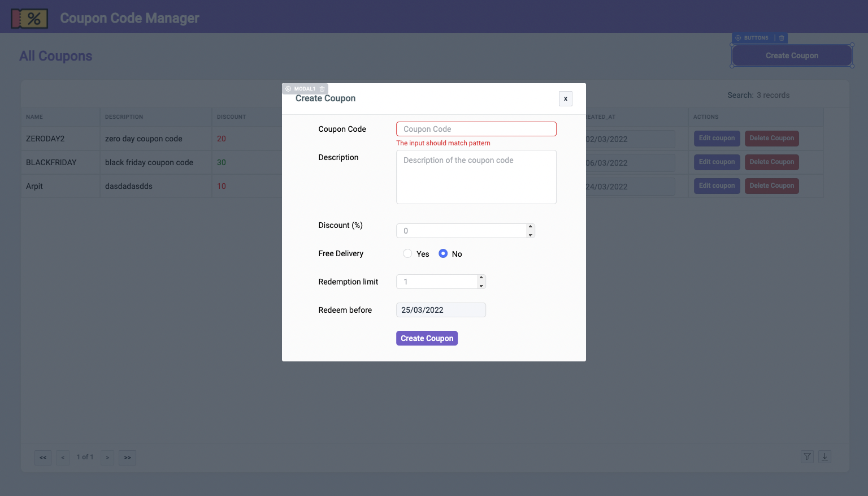868x496 pixels.
Task: Increase the Discount (%) value with up arrow
Action: pyautogui.click(x=530, y=227)
